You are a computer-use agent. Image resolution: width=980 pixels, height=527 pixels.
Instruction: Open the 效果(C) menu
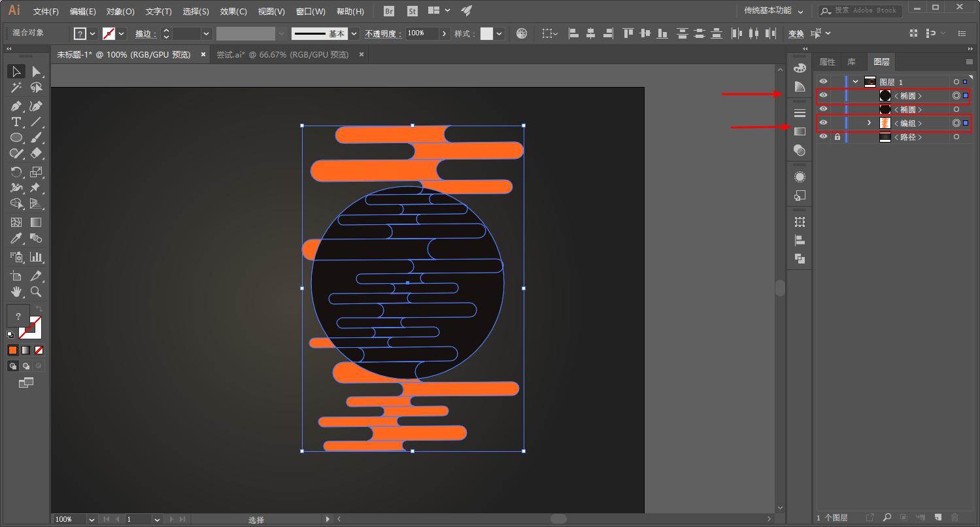click(x=233, y=11)
